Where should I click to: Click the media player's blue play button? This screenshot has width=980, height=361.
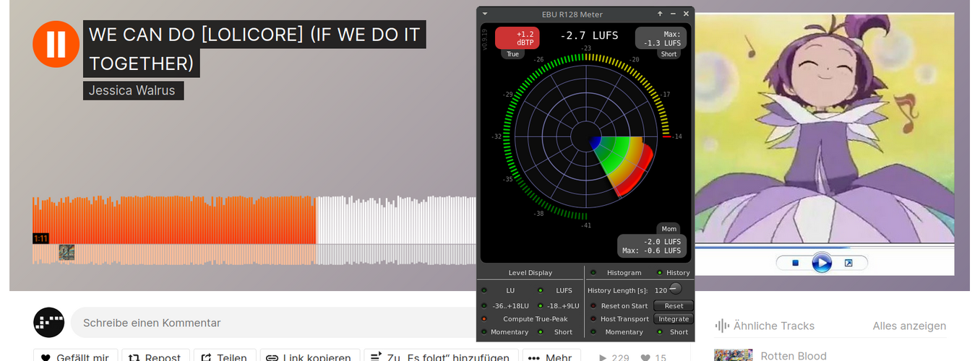pos(822,263)
